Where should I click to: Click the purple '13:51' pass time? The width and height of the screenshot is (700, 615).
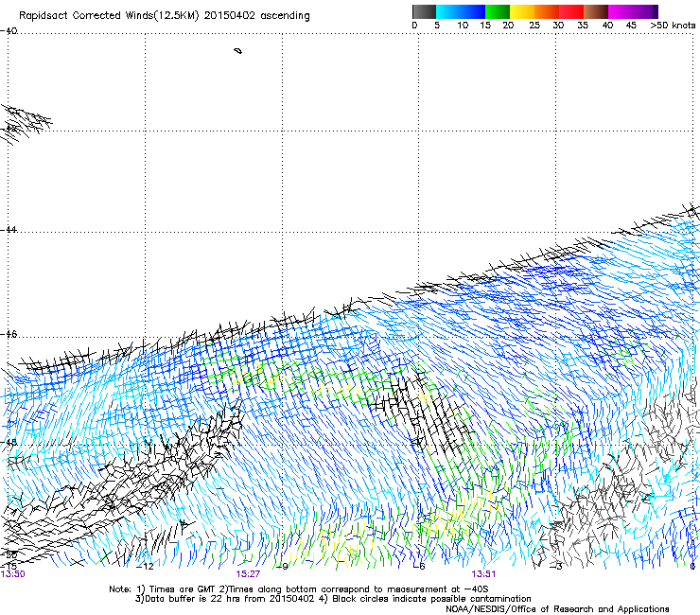pos(483,574)
